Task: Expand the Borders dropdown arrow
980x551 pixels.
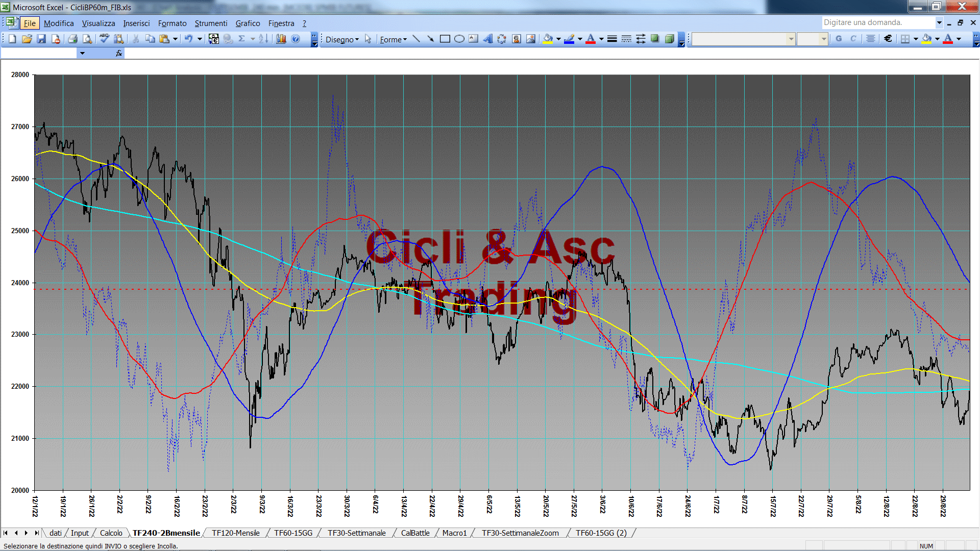Action: coord(916,39)
